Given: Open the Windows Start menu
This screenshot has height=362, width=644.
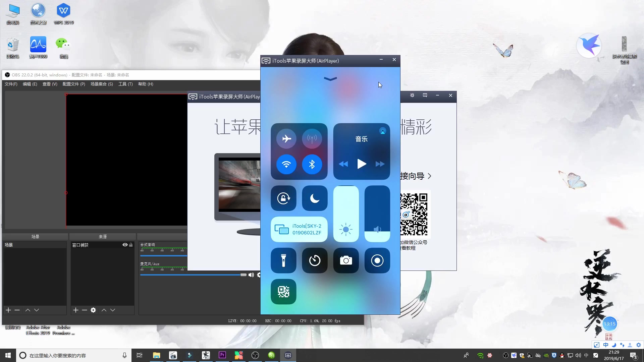Looking at the screenshot, I should pyautogui.click(x=8, y=355).
